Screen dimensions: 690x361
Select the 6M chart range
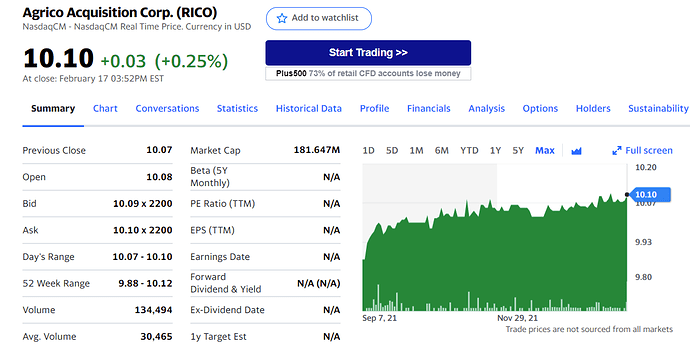coord(441,151)
